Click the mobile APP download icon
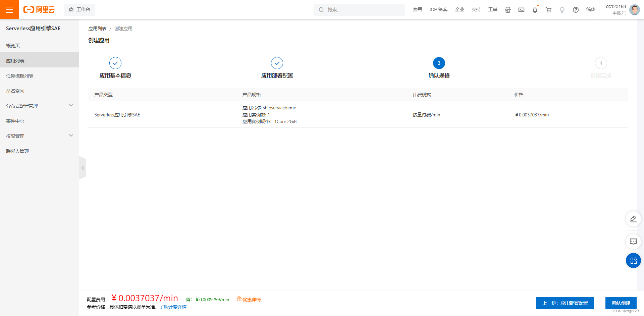644x316 pixels. [x=507, y=10]
